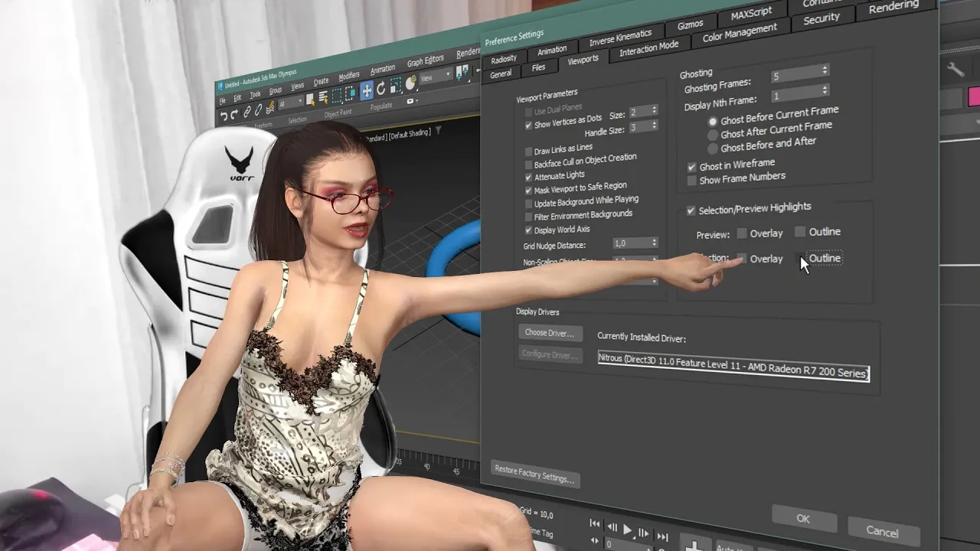
Task: Click the Display Nth Frame spinner arrows
Action: pos(825,90)
